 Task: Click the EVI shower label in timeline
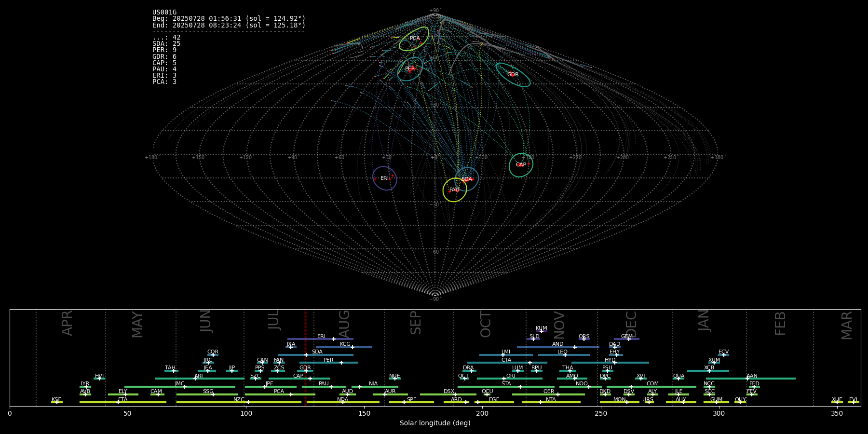(x=853, y=399)
